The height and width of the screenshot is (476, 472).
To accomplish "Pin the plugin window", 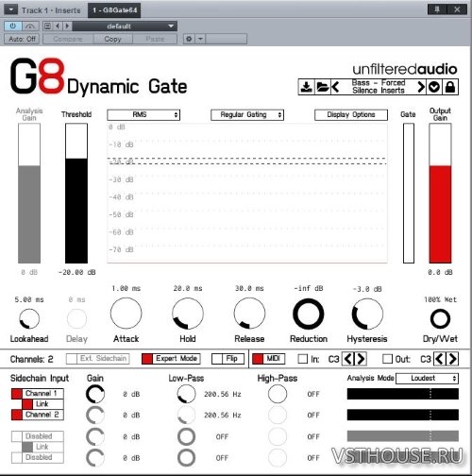I will pyautogui.click(x=437, y=9).
